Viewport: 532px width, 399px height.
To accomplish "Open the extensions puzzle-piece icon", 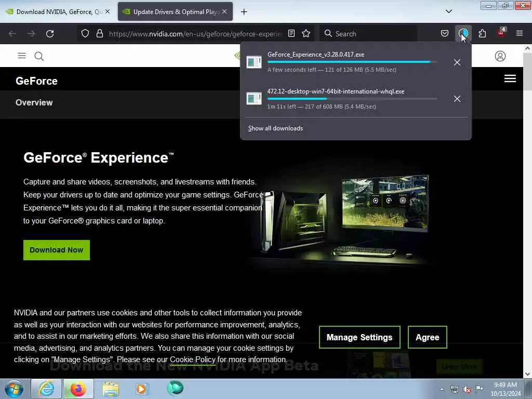I will pos(482,33).
